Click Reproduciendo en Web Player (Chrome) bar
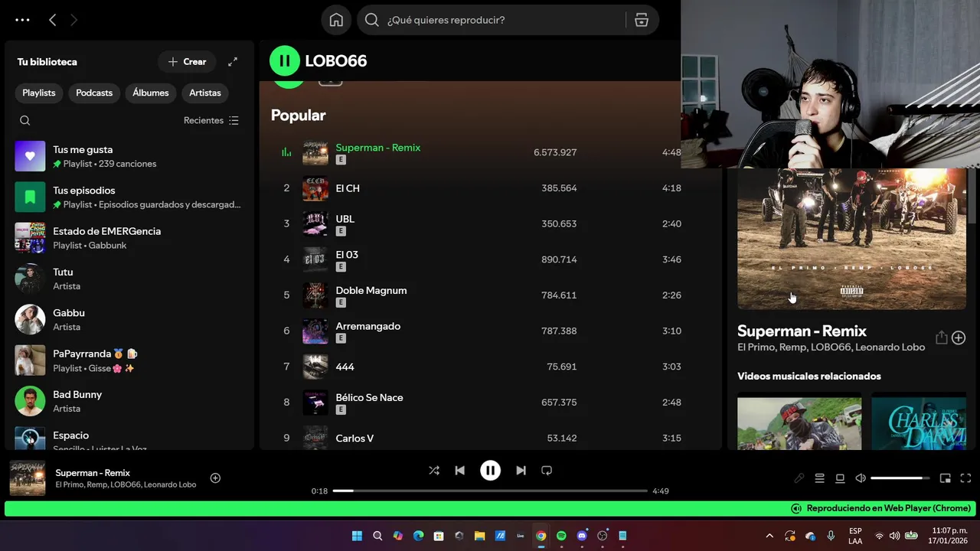The height and width of the screenshot is (551, 980). pos(490,509)
